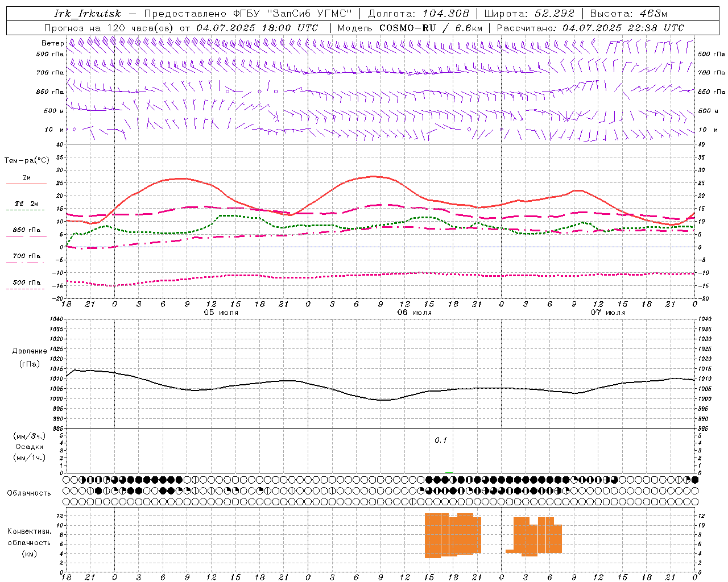Click the "Рассчитано: 04.07.2025 22:38 UTC" text
This screenshot has width=728, height=582.
590,28
